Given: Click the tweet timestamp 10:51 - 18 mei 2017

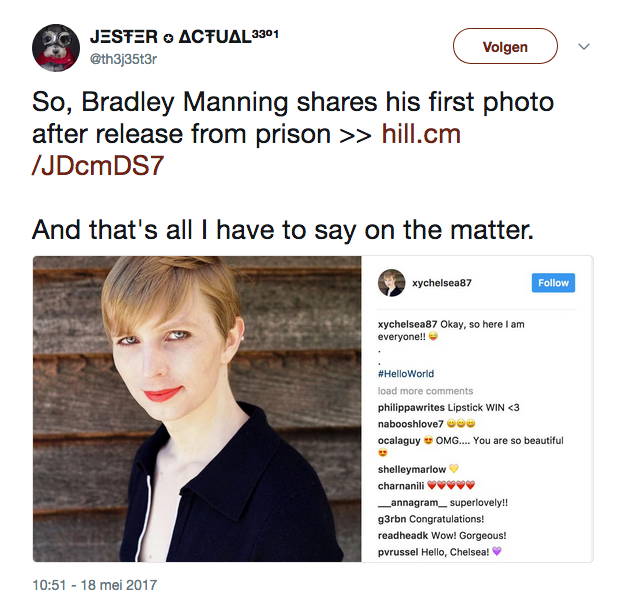Looking at the screenshot, I should 94,585.
